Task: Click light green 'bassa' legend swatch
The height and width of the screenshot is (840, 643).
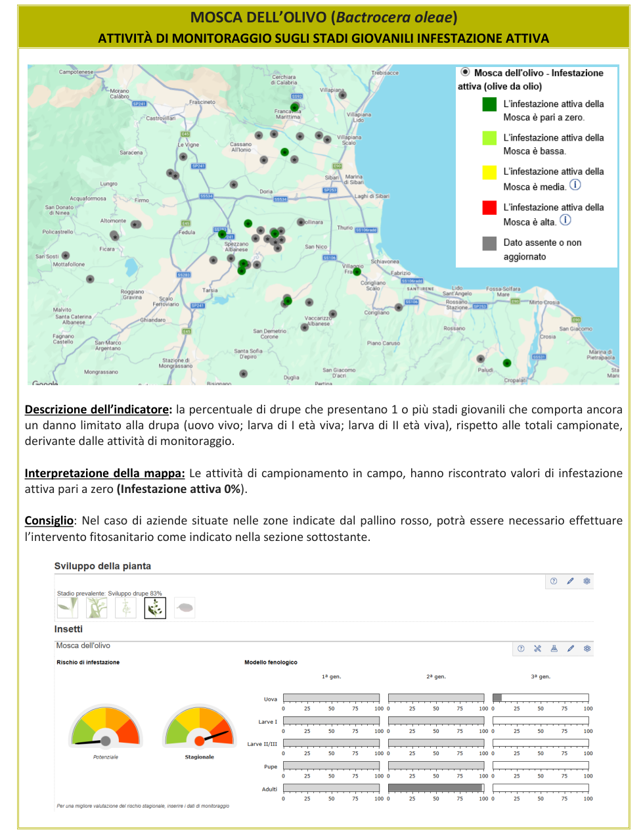Action: (489, 138)
